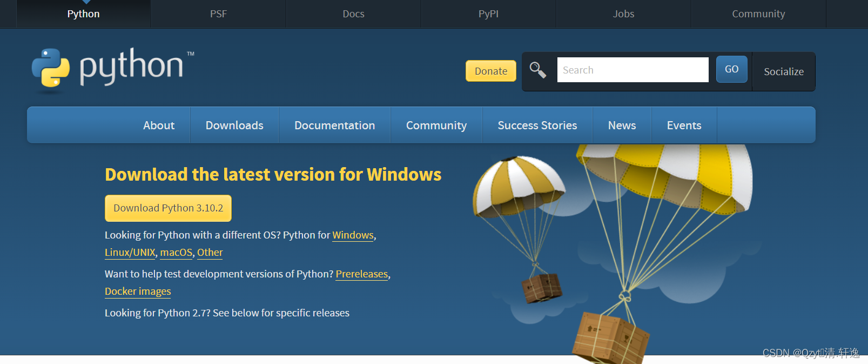Image resolution: width=868 pixels, height=364 pixels.
Task: Focus the Search input field
Action: coord(633,70)
